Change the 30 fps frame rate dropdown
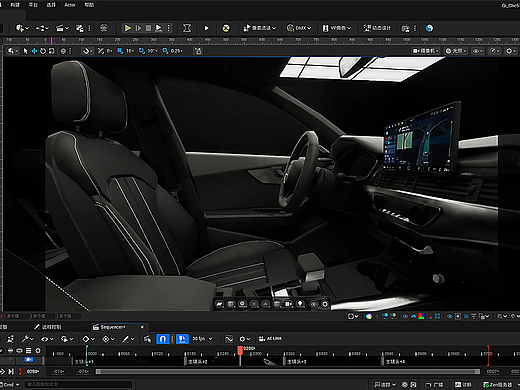 pos(202,339)
